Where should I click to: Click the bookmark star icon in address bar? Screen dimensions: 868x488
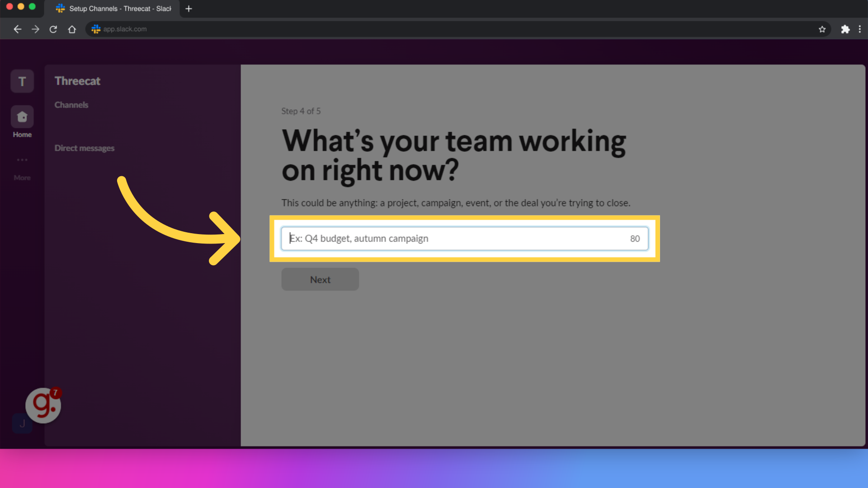tap(822, 29)
